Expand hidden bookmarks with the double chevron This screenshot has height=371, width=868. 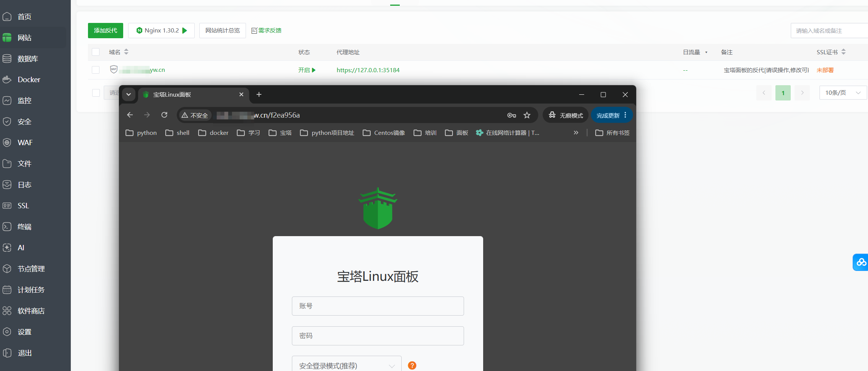(576, 133)
